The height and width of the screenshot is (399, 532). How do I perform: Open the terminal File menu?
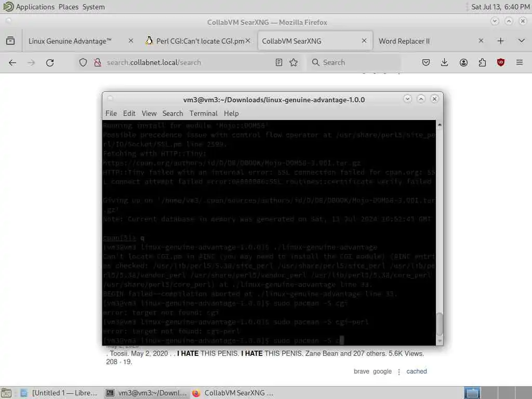[111, 113]
